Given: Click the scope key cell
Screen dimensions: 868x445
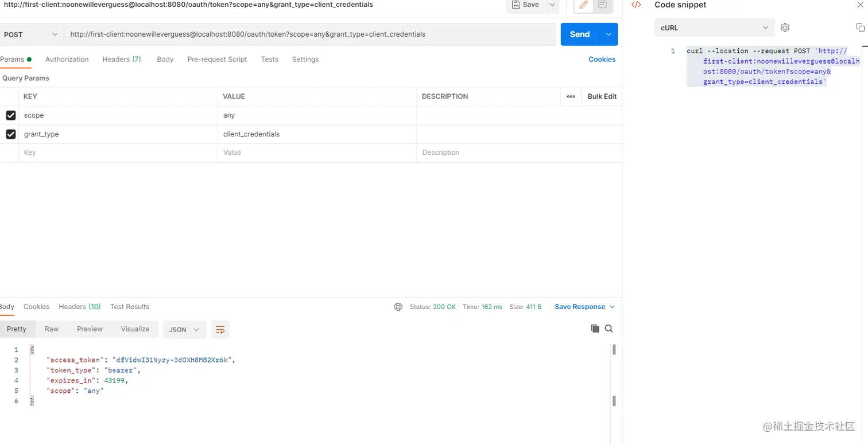Looking at the screenshot, I should [118, 115].
